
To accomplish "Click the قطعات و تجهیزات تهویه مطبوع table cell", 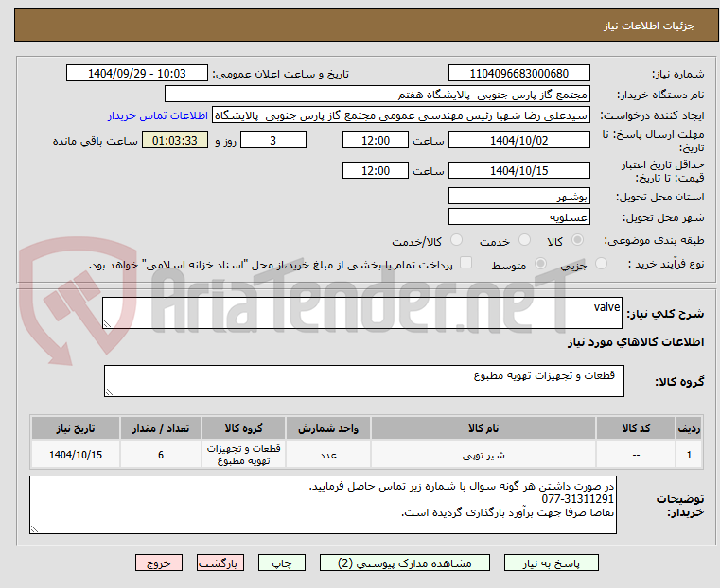I will click(x=243, y=455).
